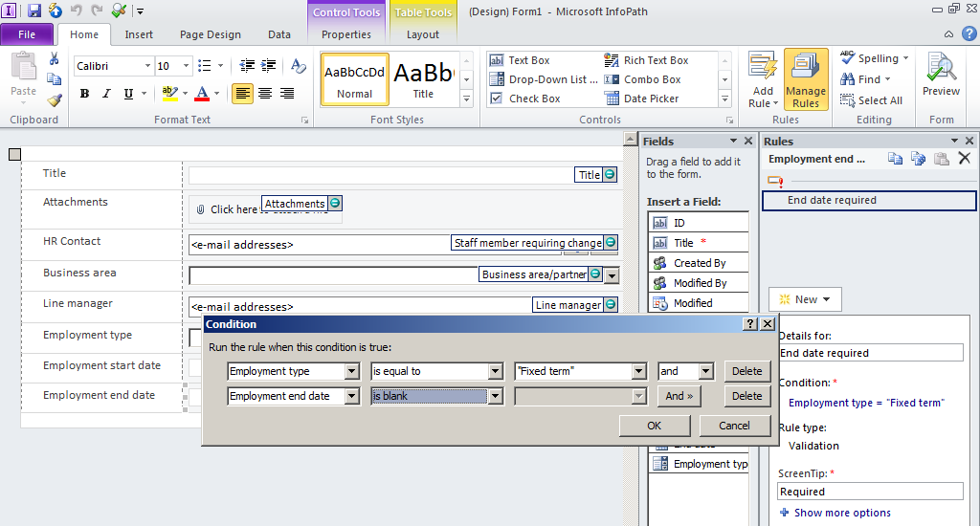Image resolution: width=980 pixels, height=526 pixels.
Task: Click the New rule button in Rules pane
Action: pos(805,299)
